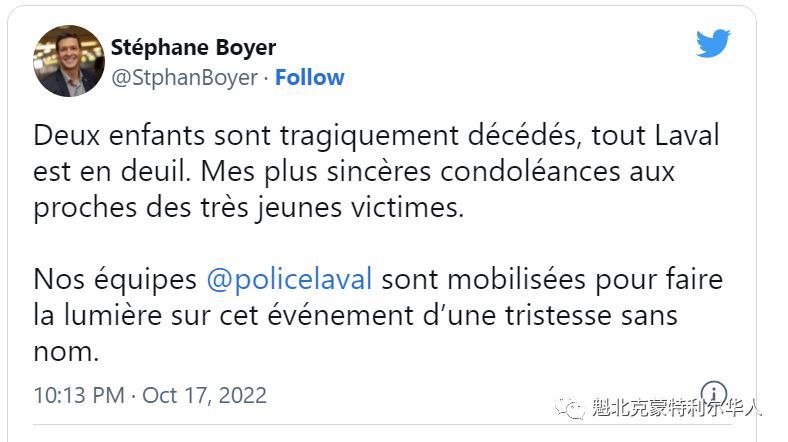Select the @StphanBoyer handle text
This screenshot has height=442, width=788.
click(184, 77)
